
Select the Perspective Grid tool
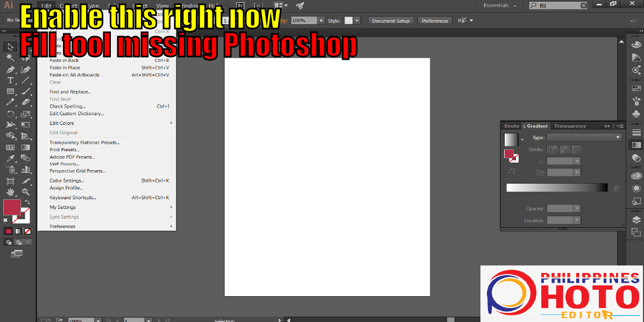[x=25, y=136]
